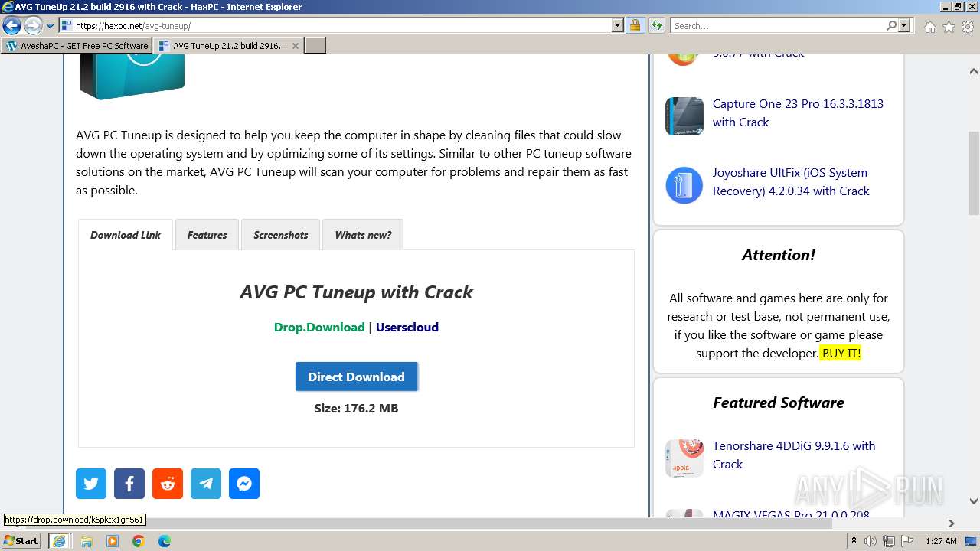Switch to AyeshaPC - GET Free PC Software tab
The image size is (980, 551).
pos(77,46)
